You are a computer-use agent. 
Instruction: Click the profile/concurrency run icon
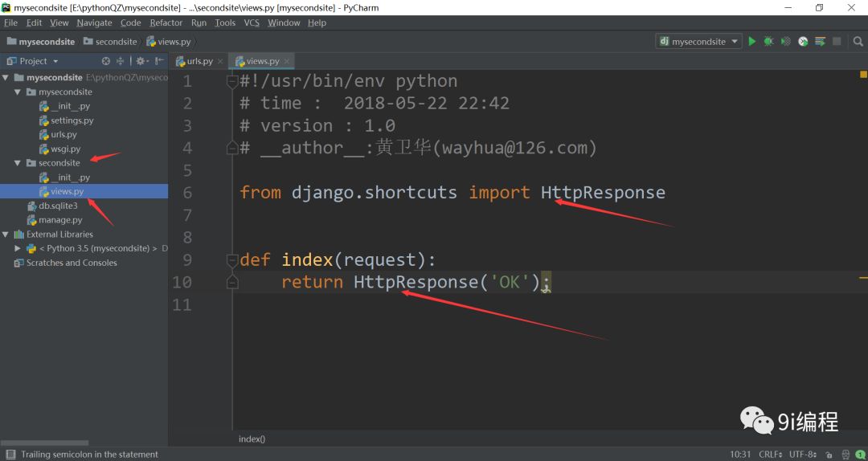coord(803,42)
